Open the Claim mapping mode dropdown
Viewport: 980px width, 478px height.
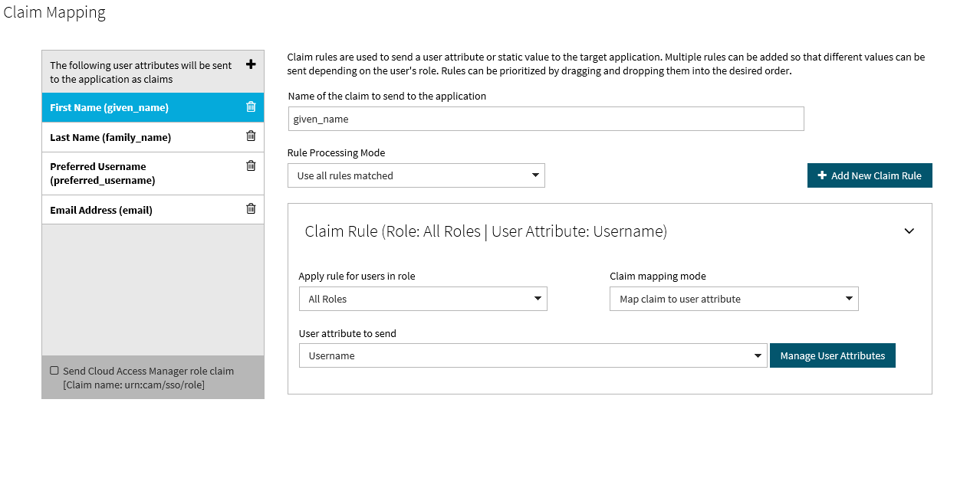(x=734, y=299)
